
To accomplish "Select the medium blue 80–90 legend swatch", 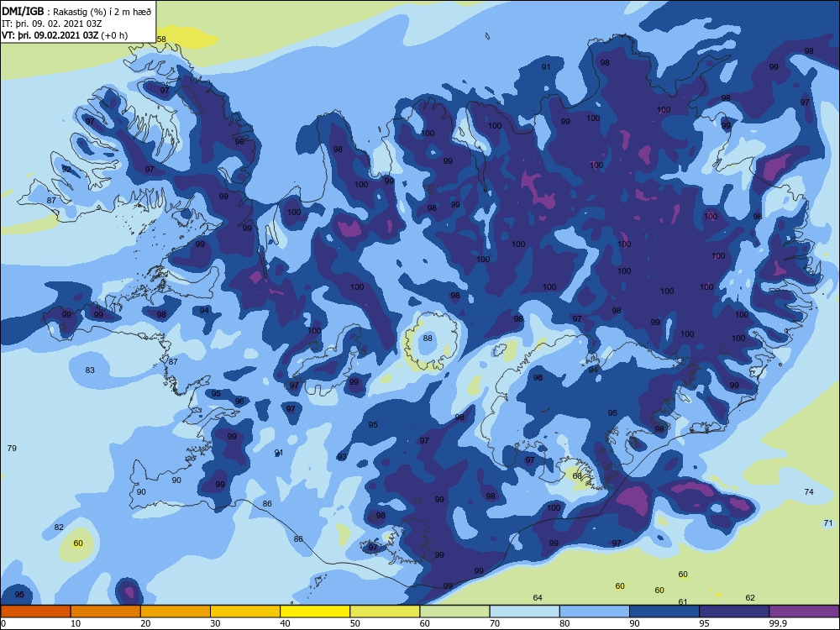I will [595, 612].
